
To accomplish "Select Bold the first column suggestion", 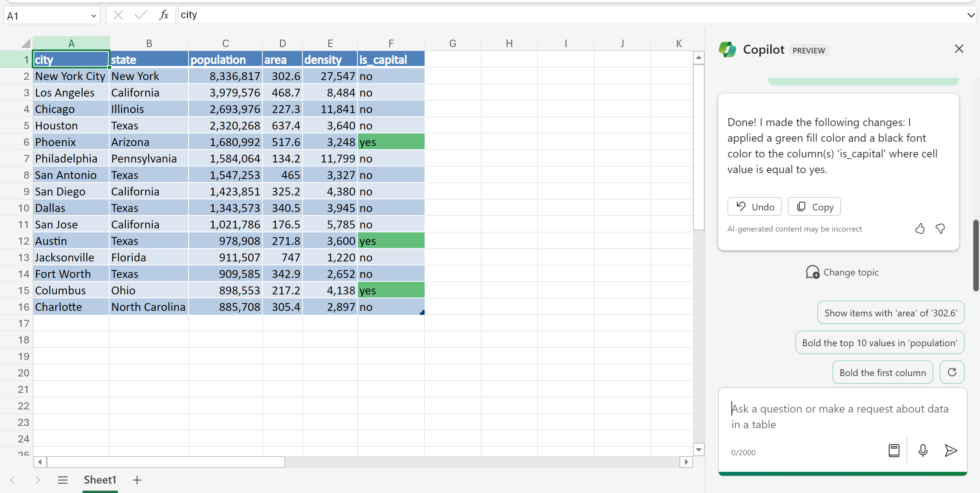I will tap(883, 372).
